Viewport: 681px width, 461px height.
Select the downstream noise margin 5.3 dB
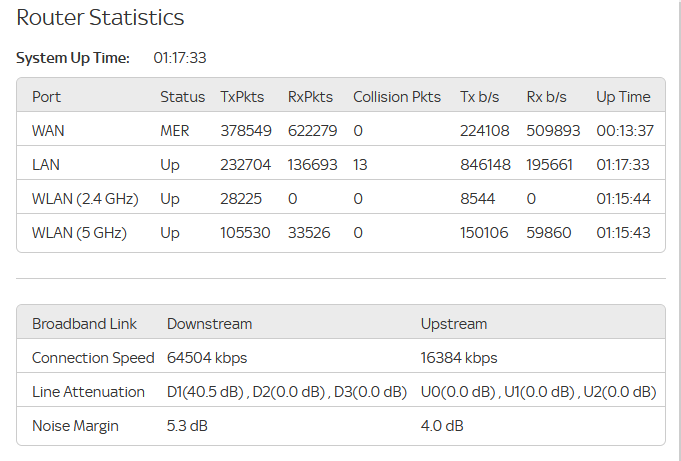(x=187, y=425)
